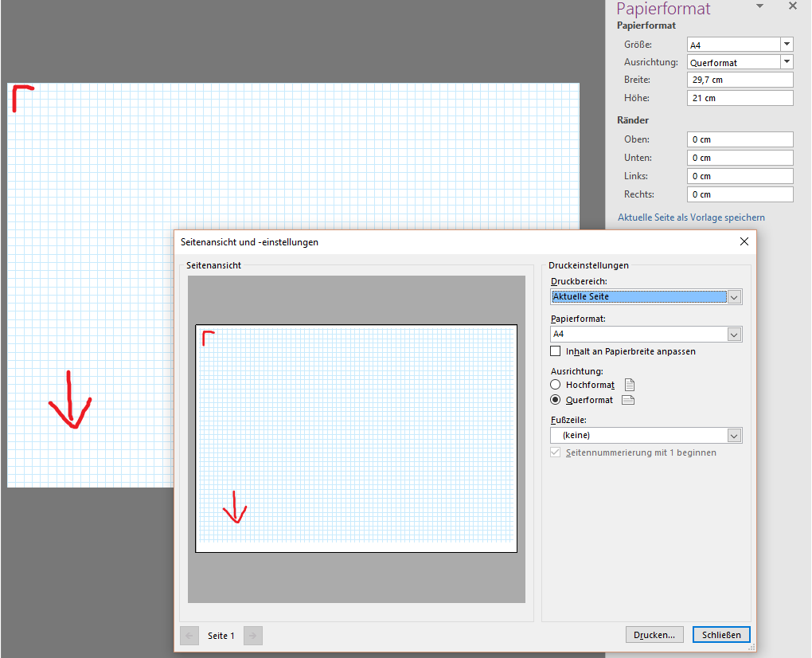Viewport: 812px width, 658px height.
Task: Click the Seite 1 page label
Action: pyautogui.click(x=221, y=636)
